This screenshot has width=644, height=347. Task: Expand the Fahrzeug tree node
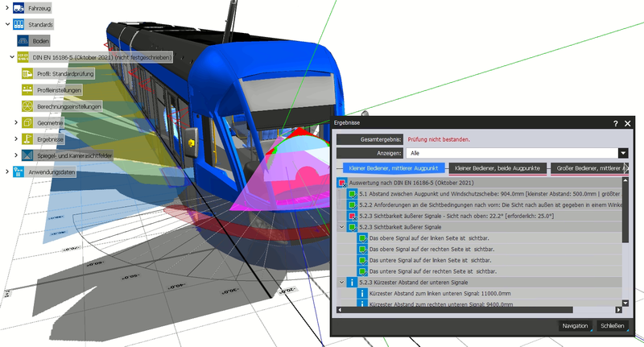pyautogui.click(x=7, y=8)
